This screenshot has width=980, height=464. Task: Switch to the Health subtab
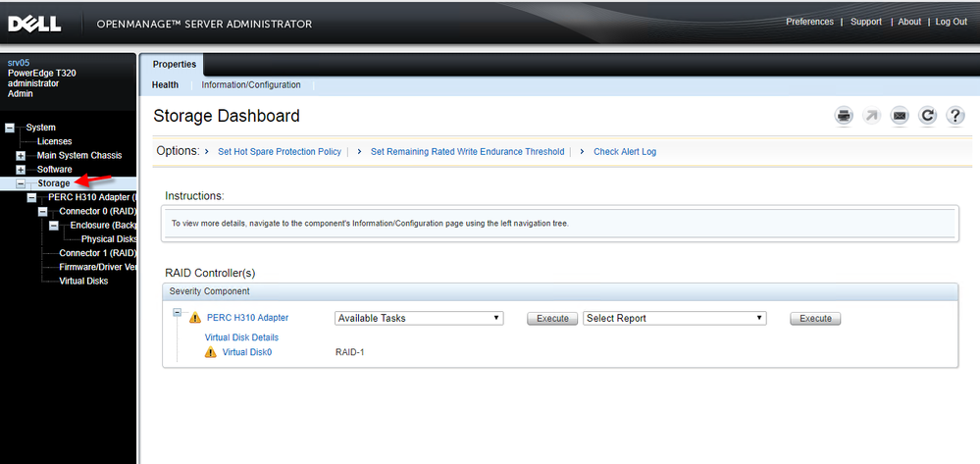click(165, 85)
